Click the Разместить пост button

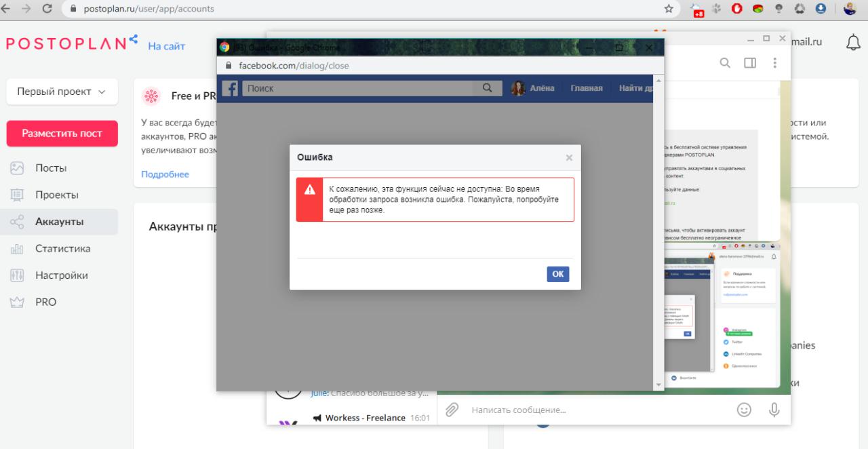[x=62, y=134]
